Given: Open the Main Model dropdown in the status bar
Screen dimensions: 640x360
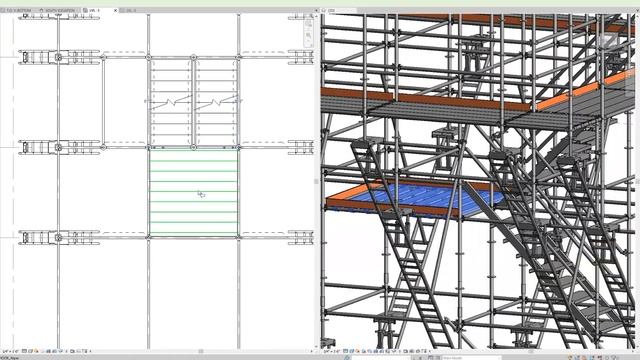Looking at the screenshot, I should (471, 358).
